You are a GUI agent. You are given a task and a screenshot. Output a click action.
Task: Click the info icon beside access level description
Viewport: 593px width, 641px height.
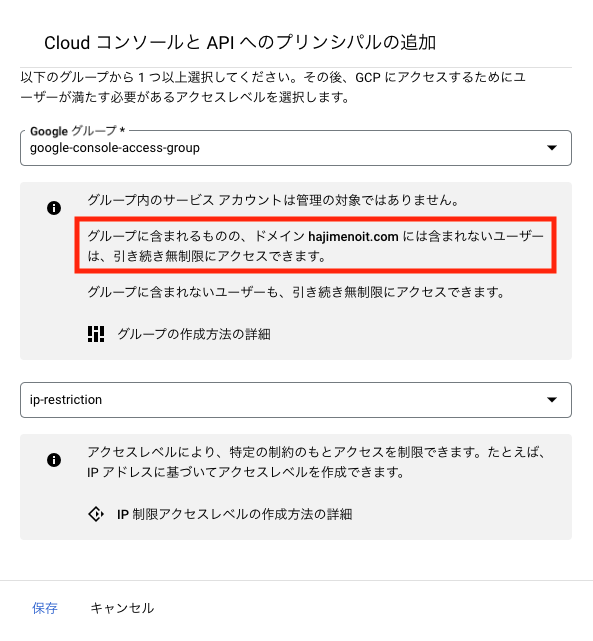pos(54,460)
